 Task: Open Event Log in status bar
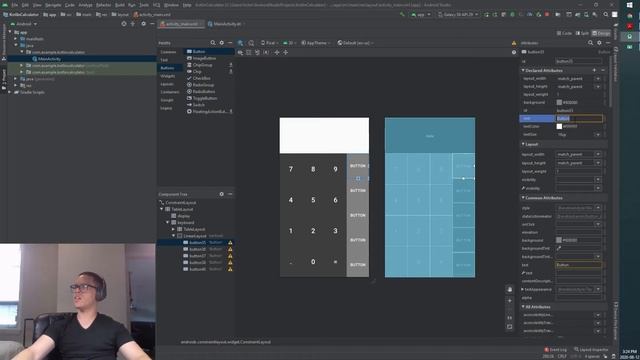coord(556,350)
